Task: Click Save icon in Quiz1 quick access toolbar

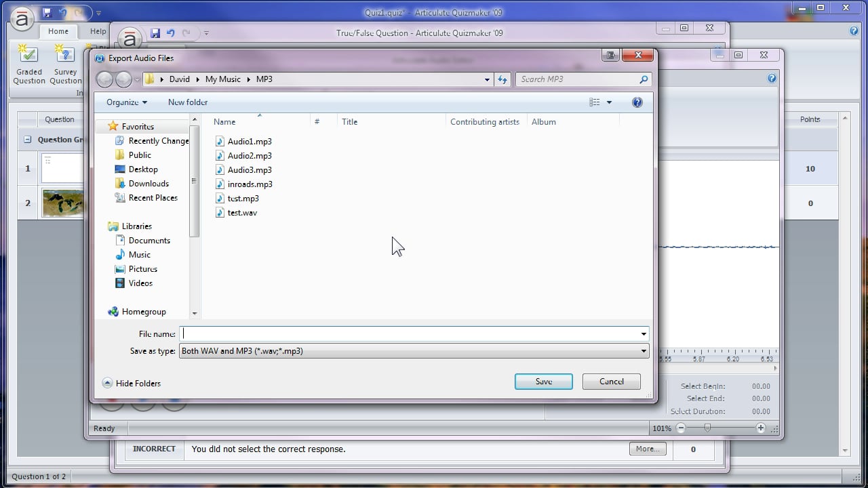Action: tap(47, 13)
